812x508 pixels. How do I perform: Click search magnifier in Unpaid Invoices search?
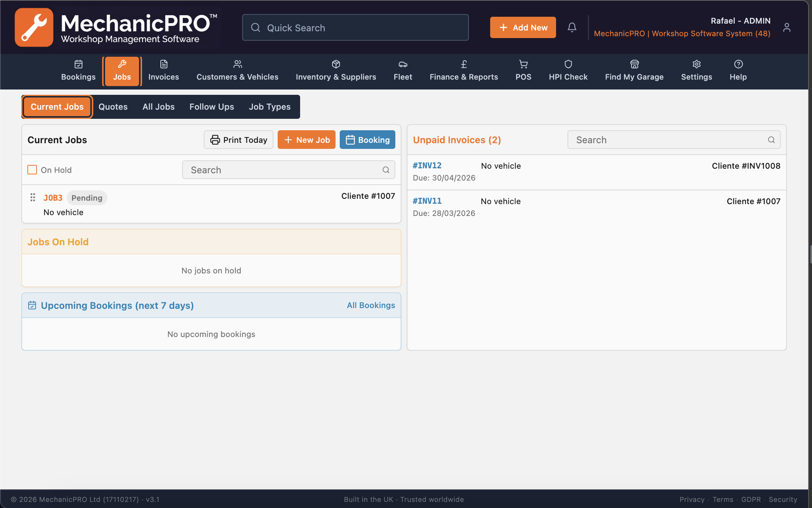(x=771, y=140)
